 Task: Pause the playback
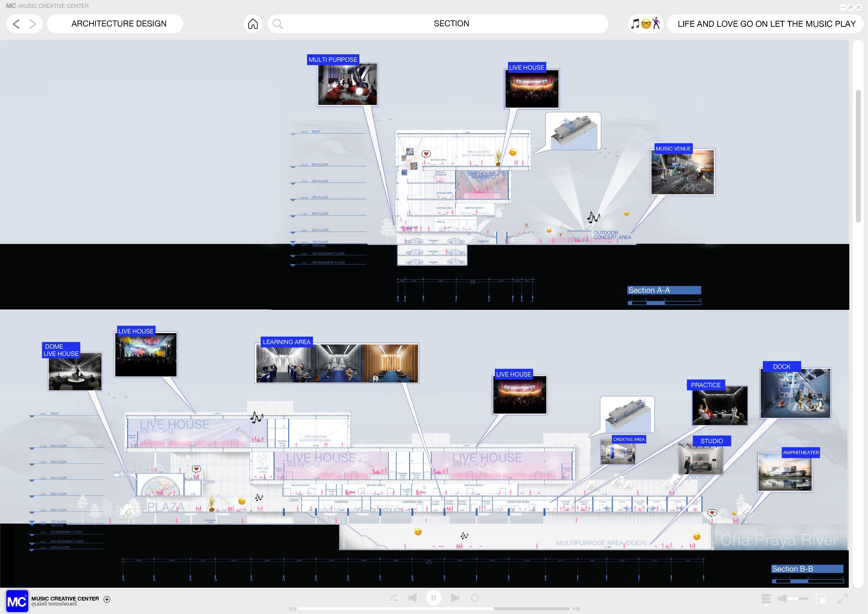434,598
